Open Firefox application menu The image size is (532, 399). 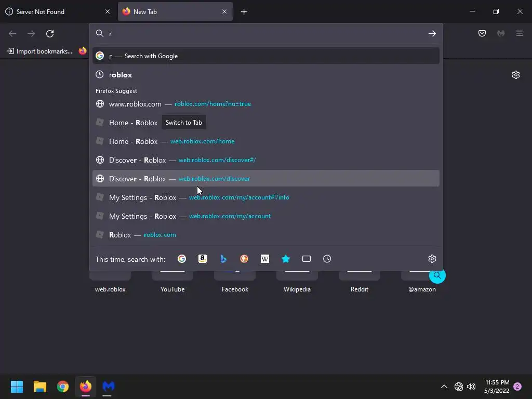coord(520,33)
